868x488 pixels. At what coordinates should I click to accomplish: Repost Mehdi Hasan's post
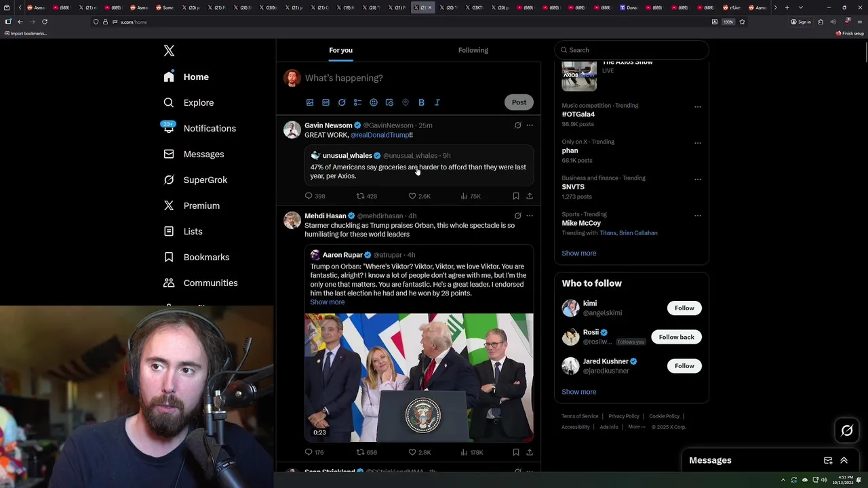click(367, 452)
